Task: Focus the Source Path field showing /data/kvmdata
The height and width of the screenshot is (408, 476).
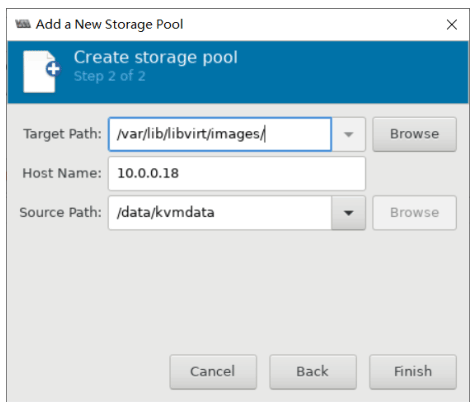Action: pos(220,213)
